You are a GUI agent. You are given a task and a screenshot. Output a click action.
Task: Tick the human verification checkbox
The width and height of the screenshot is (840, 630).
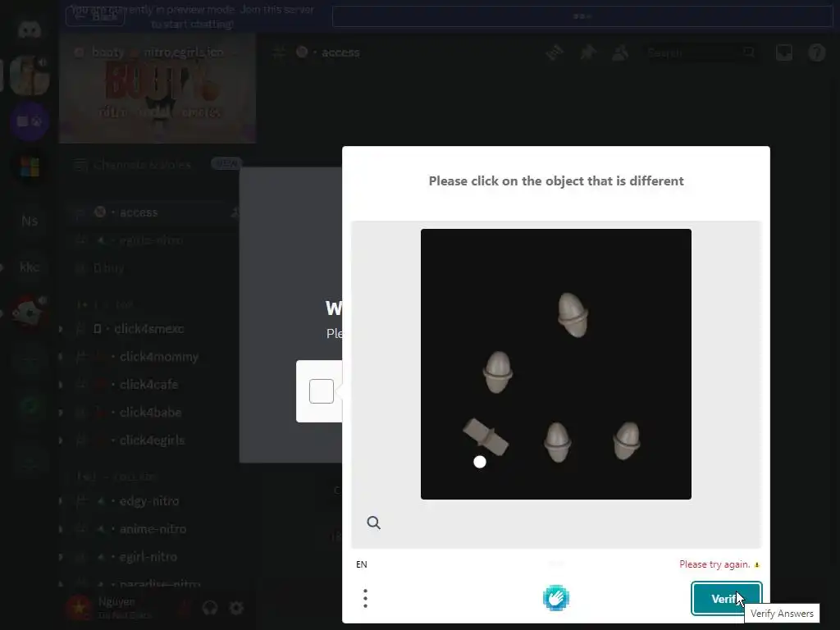(322, 391)
